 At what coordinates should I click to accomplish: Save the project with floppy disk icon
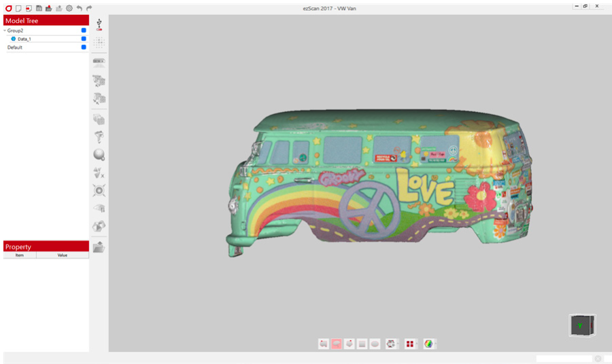coord(39,8)
